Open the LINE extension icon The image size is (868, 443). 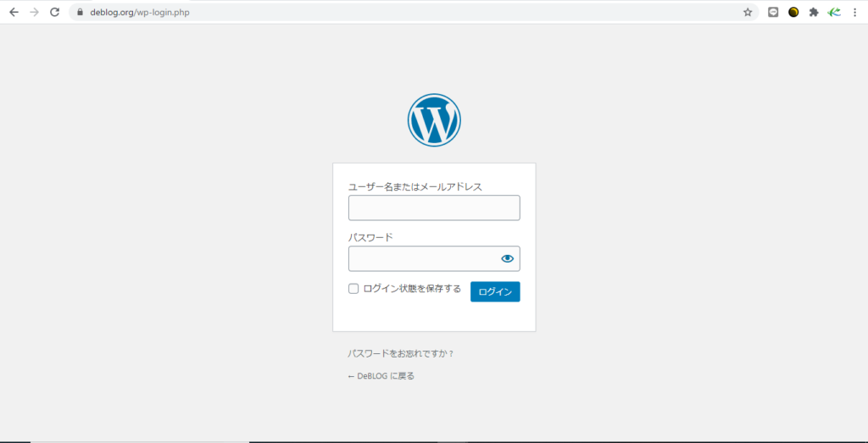pyautogui.click(x=773, y=12)
